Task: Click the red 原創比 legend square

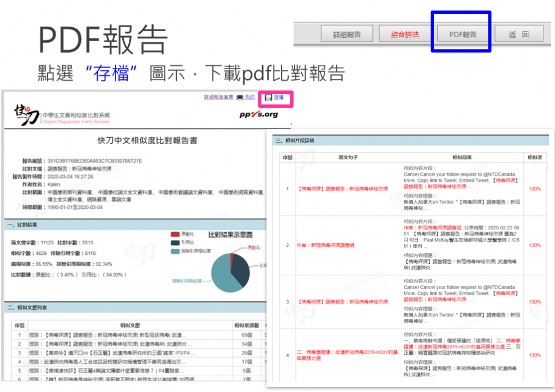Action: click(x=175, y=234)
